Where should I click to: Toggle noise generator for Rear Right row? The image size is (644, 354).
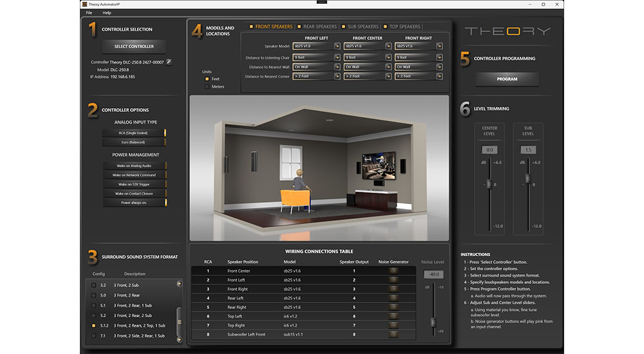[x=393, y=307]
